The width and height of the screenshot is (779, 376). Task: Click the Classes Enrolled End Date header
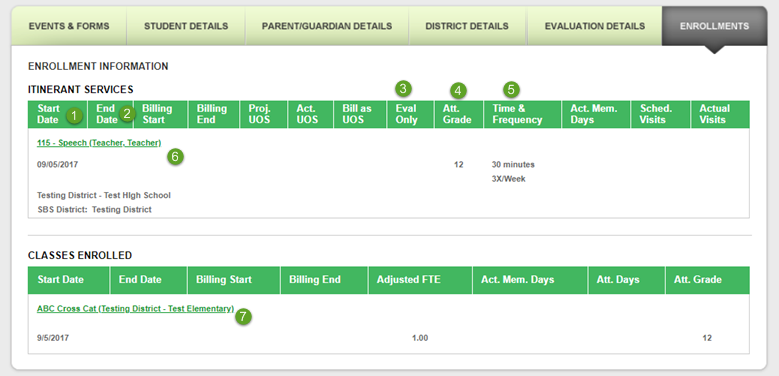click(149, 280)
